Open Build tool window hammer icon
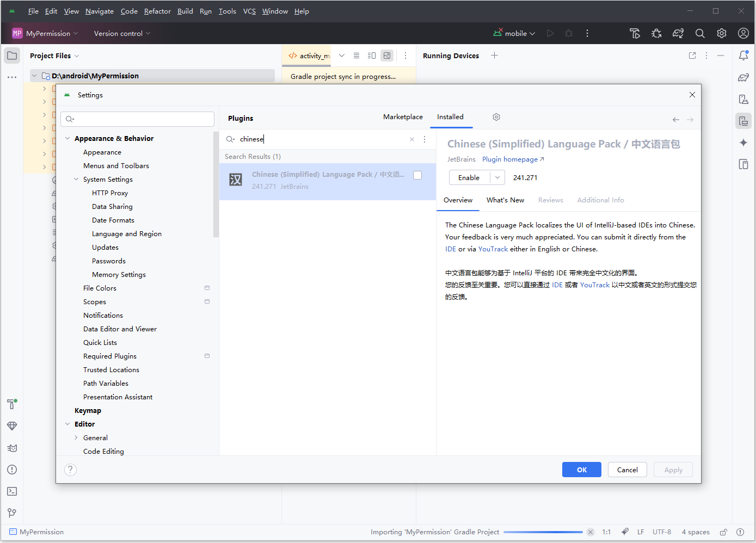Image resolution: width=756 pixels, height=543 pixels. tap(12, 404)
